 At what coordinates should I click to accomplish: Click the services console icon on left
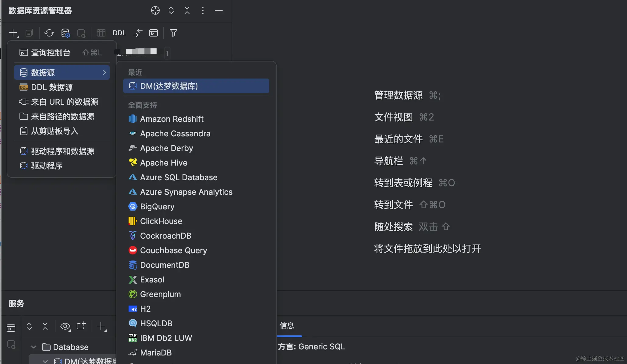tap(11, 328)
